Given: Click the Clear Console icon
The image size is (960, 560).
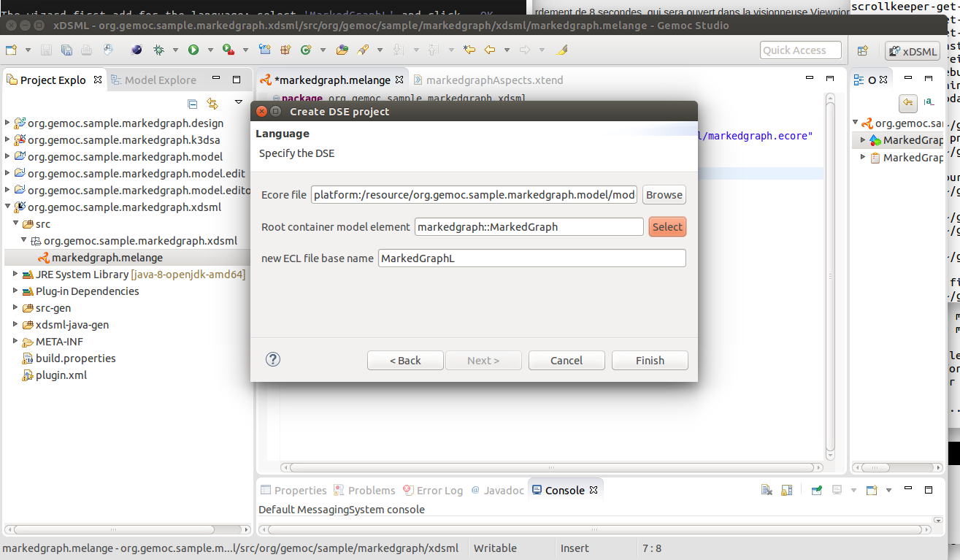Looking at the screenshot, I should coord(767,490).
